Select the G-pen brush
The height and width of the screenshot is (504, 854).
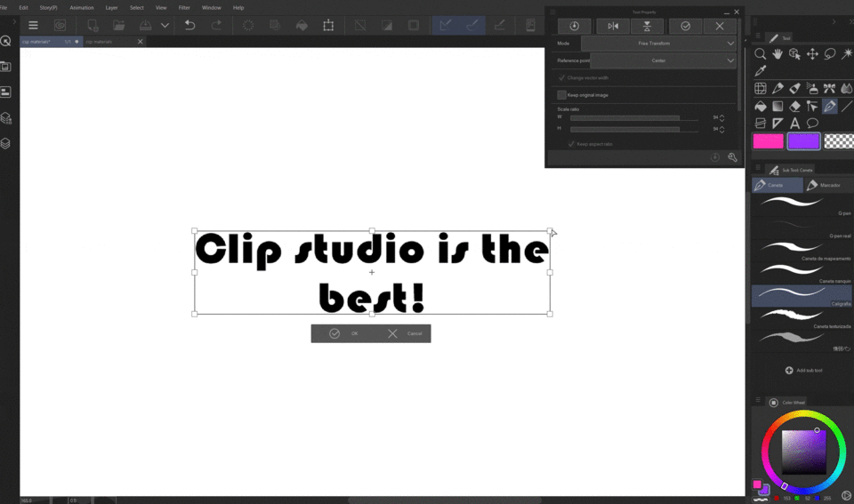coord(802,205)
